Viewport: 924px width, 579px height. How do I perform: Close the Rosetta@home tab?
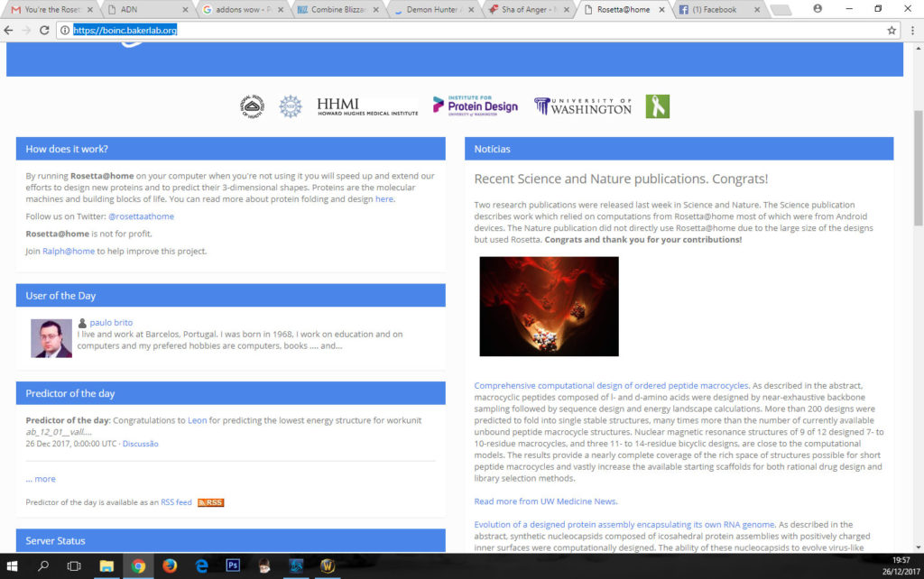661,9
